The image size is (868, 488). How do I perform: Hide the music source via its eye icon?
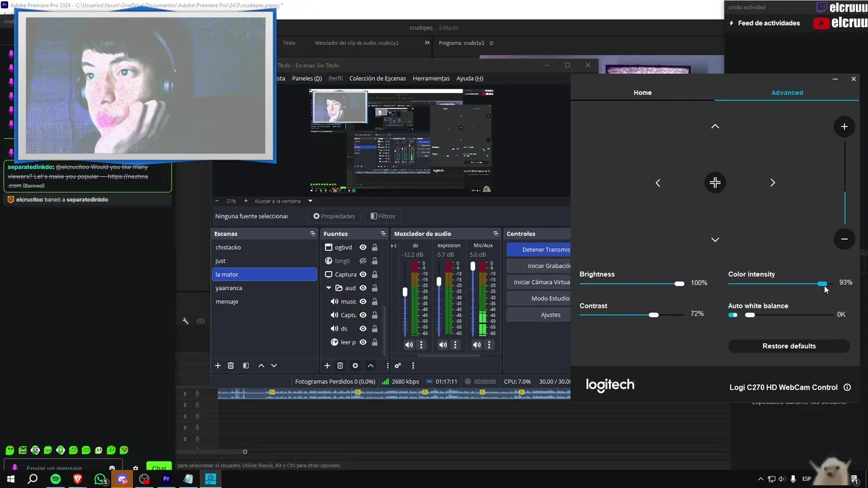pyautogui.click(x=363, y=302)
